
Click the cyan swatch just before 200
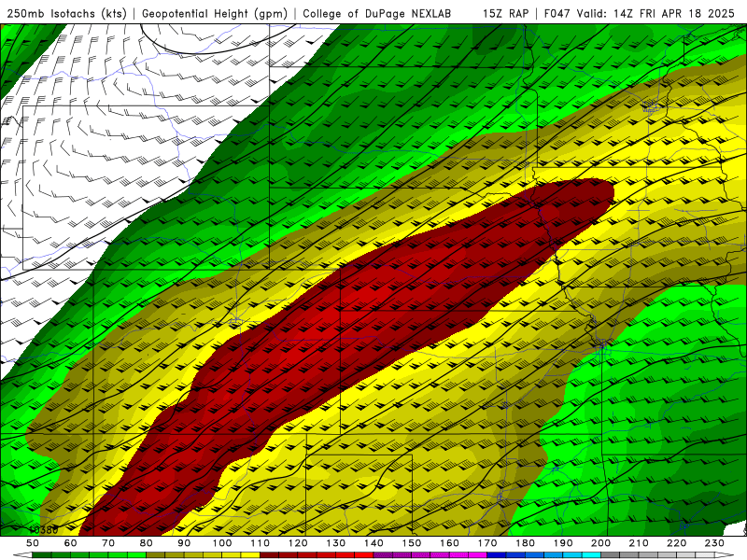(591, 555)
